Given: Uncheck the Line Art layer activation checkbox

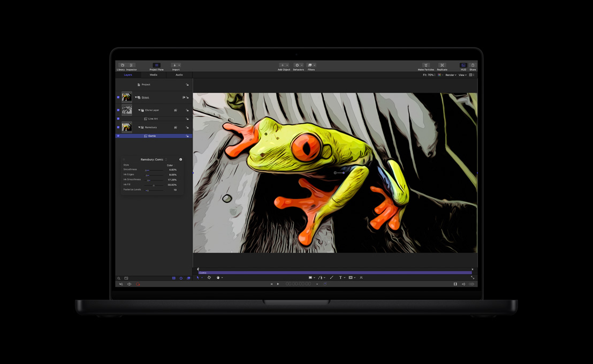Looking at the screenshot, I should coord(118,118).
